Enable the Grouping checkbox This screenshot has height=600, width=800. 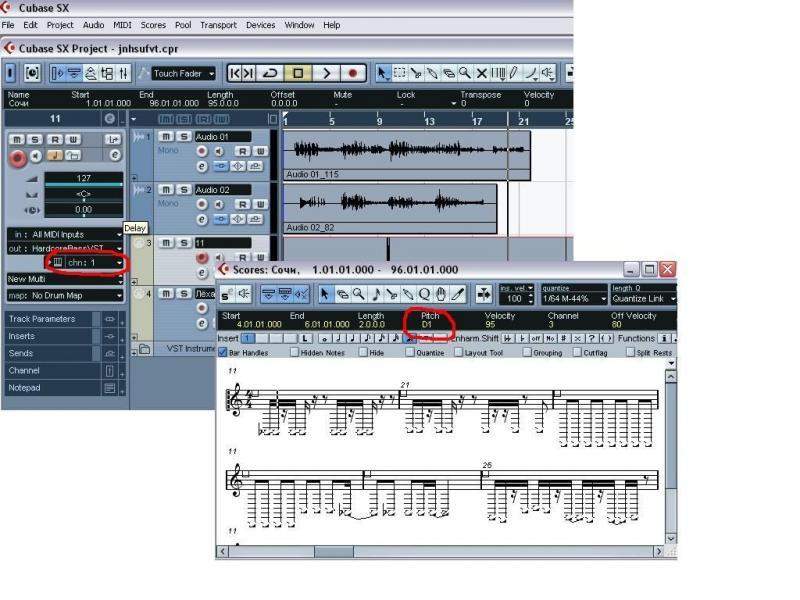click(527, 353)
